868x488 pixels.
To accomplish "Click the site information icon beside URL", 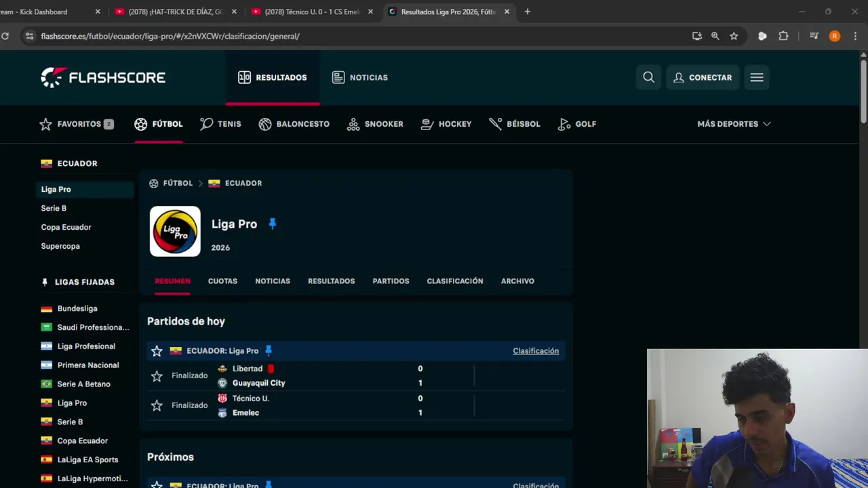I will click(x=29, y=36).
